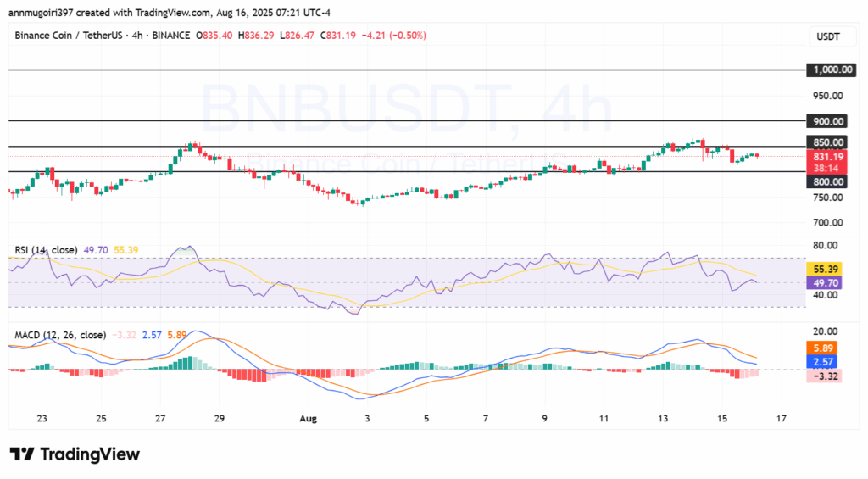Click the RSI (14, close) indicator label
This screenshot has width=868, height=479.
point(46,250)
